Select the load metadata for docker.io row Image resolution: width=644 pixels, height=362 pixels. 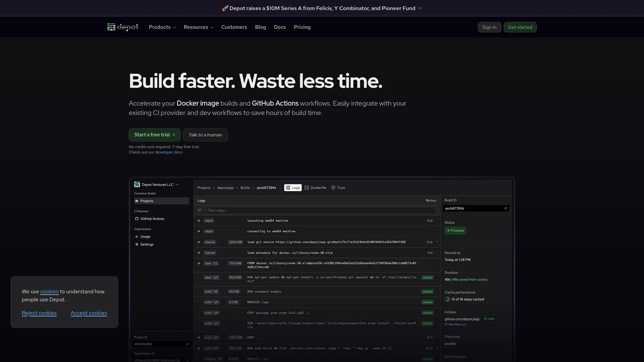[317, 253]
